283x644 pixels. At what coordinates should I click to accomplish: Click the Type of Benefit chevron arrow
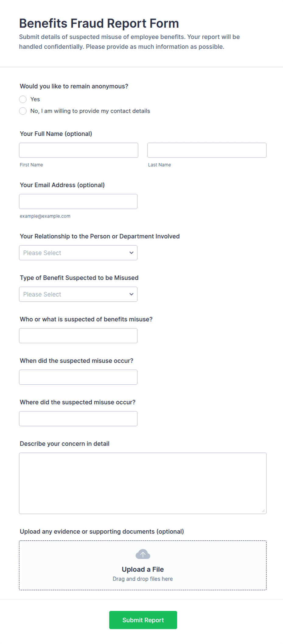click(x=131, y=294)
